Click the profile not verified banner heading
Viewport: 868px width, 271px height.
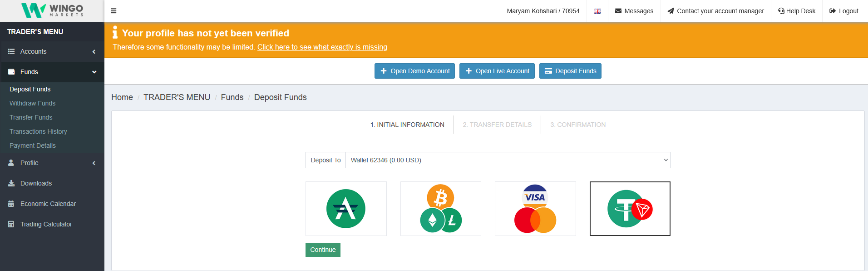[206, 33]
